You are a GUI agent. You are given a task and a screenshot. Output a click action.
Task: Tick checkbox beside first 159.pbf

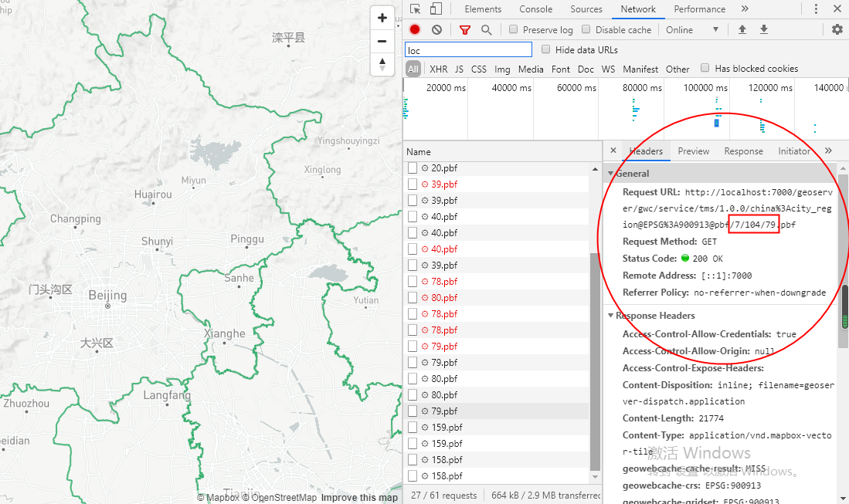(x=413, y=428)
